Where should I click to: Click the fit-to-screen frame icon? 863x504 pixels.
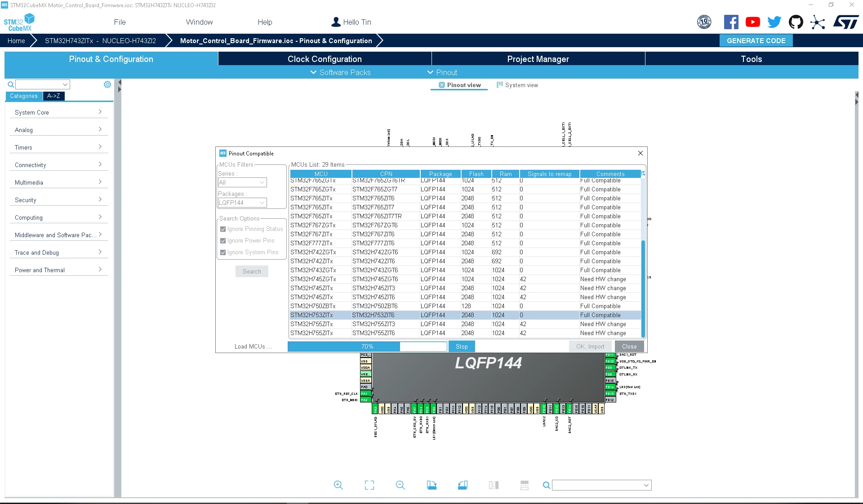(x=369, y=485)
